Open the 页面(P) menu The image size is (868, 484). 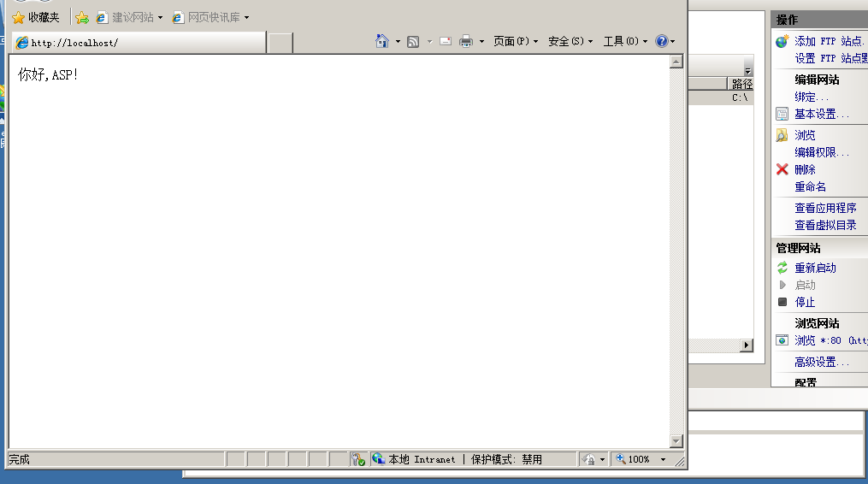click(516, 41)
